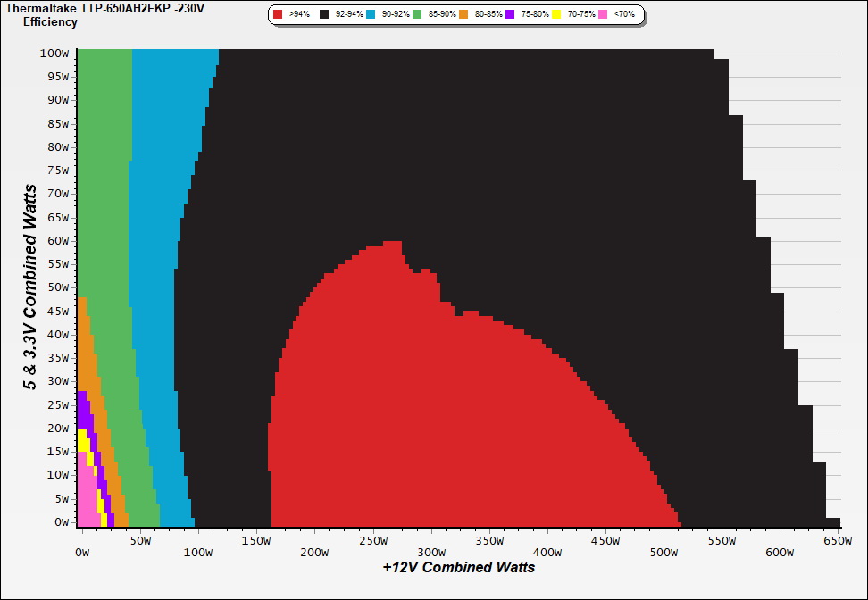The width and height of the screenshot is (868, 600).
Task: Select the orange 80-85% legend swatch
Action: coord(463,15)
